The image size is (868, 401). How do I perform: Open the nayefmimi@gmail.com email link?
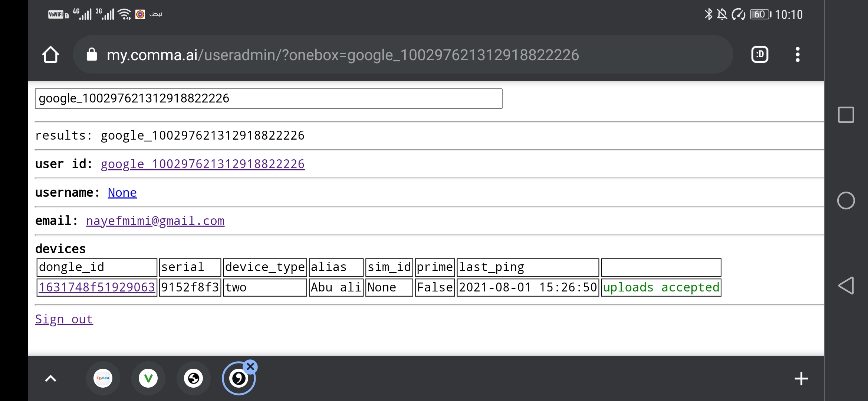click(x=155, y=221)
